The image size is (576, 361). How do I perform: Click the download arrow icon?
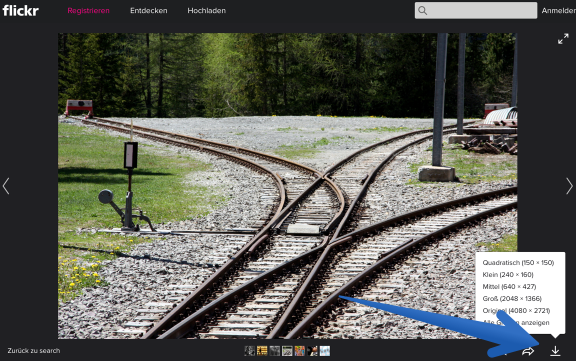(x=555, y=351)
